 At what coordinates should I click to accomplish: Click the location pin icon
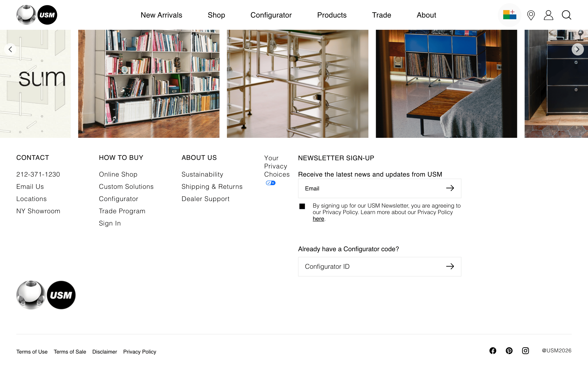pyautogui.click(x=531, y=15)
